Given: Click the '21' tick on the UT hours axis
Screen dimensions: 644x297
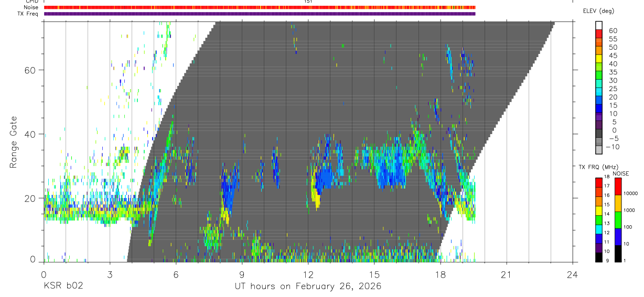Looking at the screenshot, I should coord(507,274).
